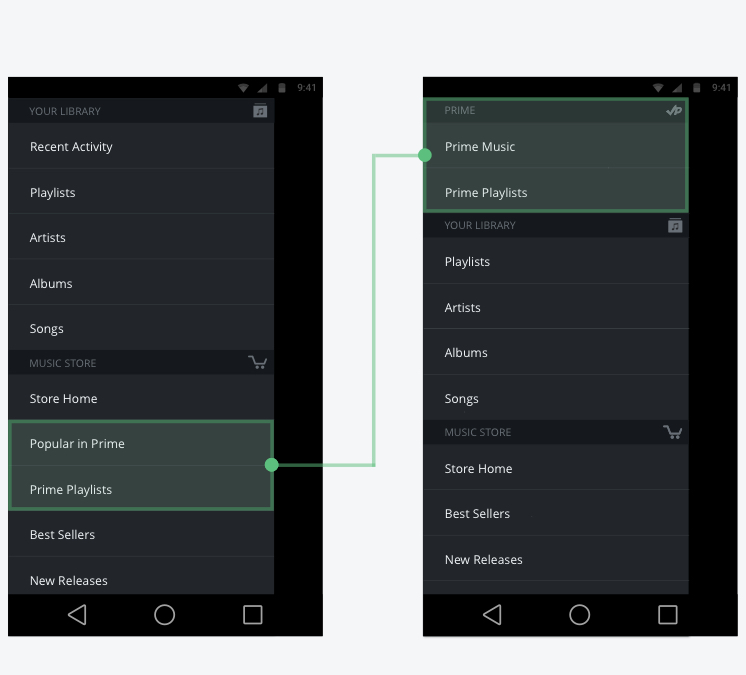Tap back button on left phone
Screen dimensions: 746x675
(x=77, y=615)
